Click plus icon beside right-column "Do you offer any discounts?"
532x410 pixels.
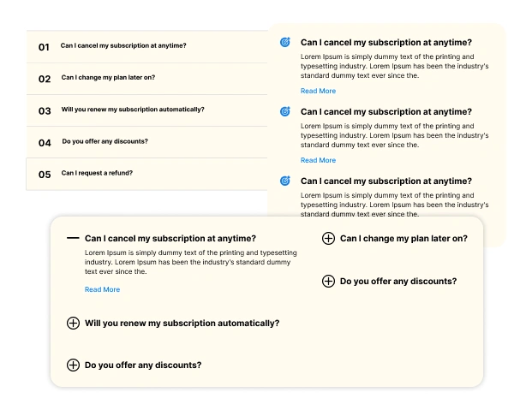coord(328,281)
